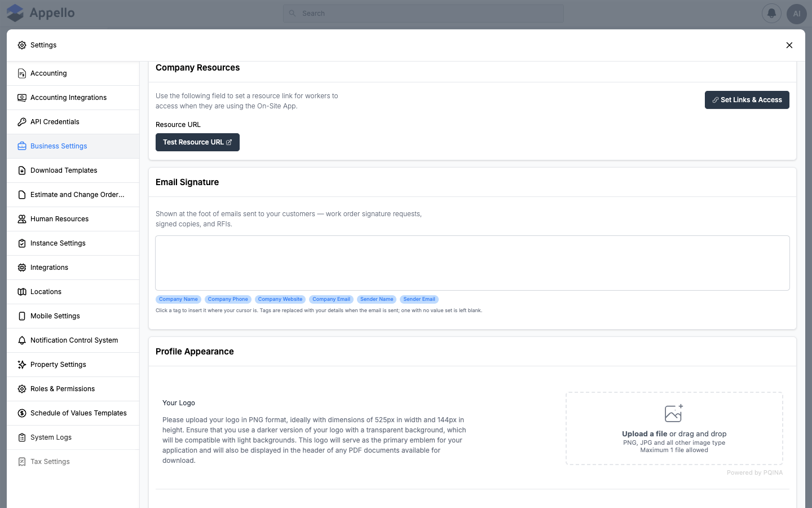Insert the Company Name tag
This screenshot has height=508, width=812.
(178, 299)
